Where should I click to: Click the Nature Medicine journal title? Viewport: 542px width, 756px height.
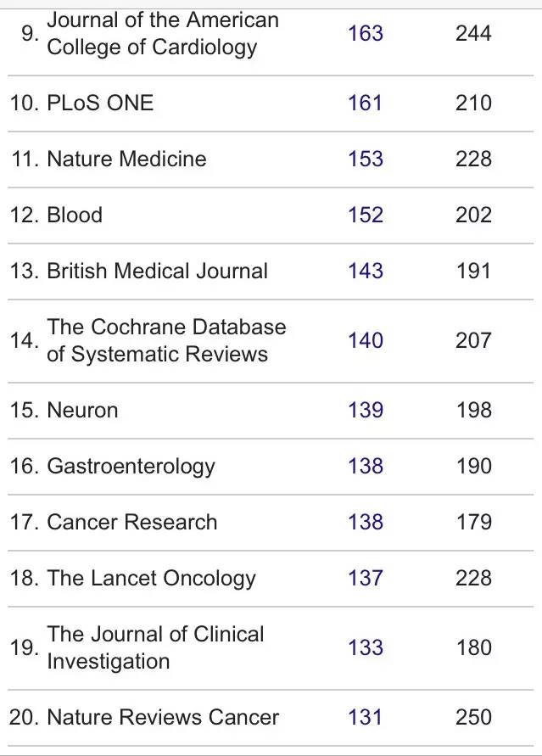tap(126, 160)
